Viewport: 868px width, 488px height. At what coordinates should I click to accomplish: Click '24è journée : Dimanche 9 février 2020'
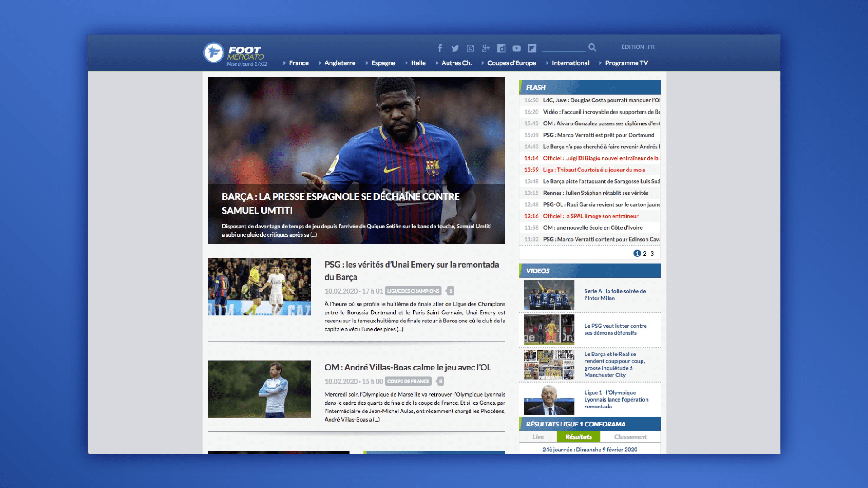pyautogui.click(x=590, y=450)
